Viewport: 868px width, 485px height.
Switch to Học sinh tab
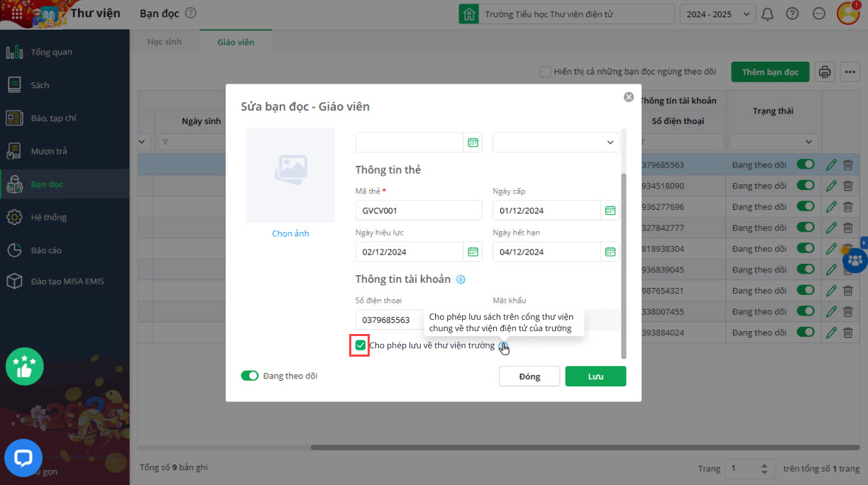[x=165, y=42]
